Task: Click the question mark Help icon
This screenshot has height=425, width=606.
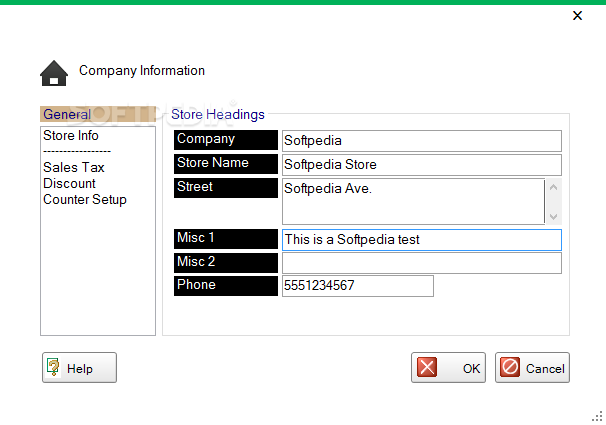Action: 53,367
